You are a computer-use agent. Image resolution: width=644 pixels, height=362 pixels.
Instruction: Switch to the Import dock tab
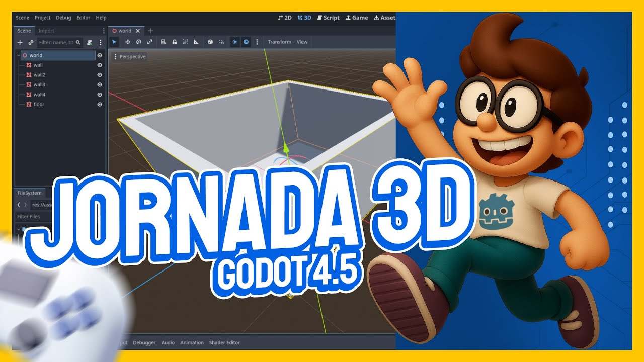click(46, 31)
